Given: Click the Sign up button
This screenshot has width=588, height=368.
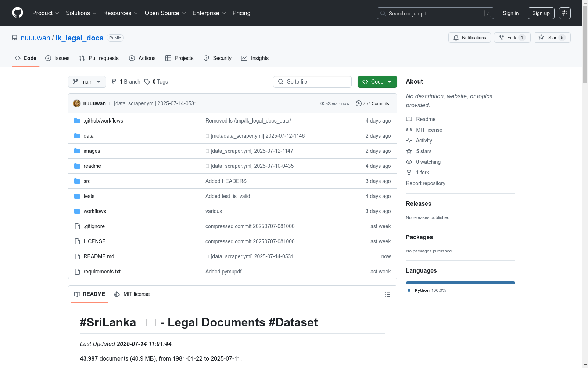Looking at the screenshot, I should 541,13.
